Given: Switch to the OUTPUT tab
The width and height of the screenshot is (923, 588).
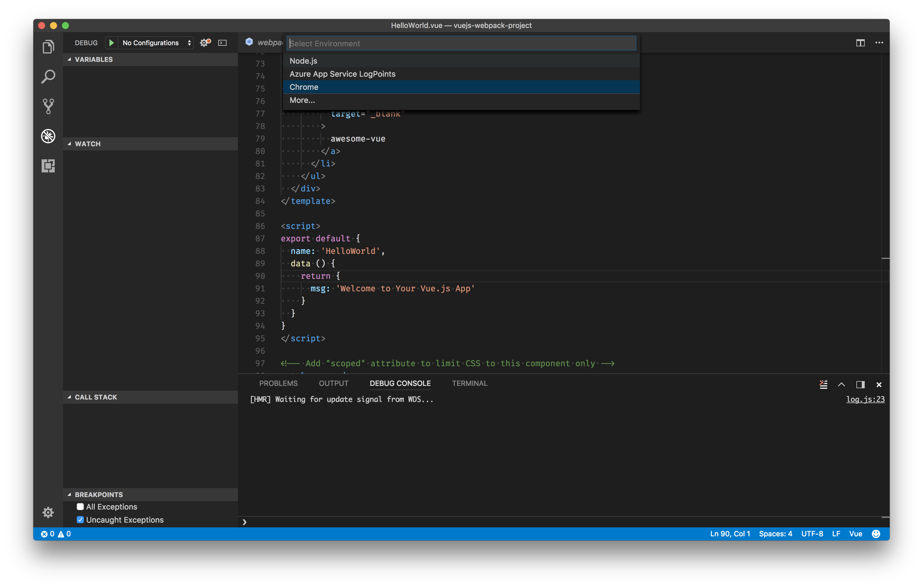Looking at the screenshot, I should pos(333,383).
